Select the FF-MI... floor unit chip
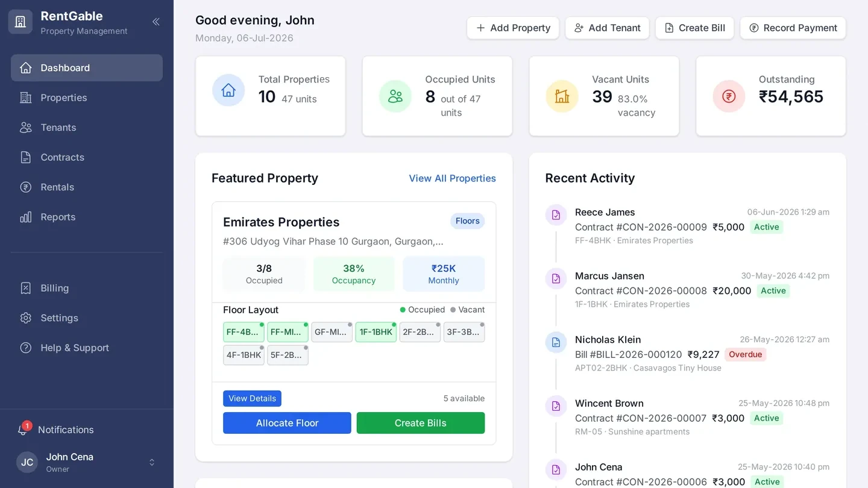 coord(288,332)
